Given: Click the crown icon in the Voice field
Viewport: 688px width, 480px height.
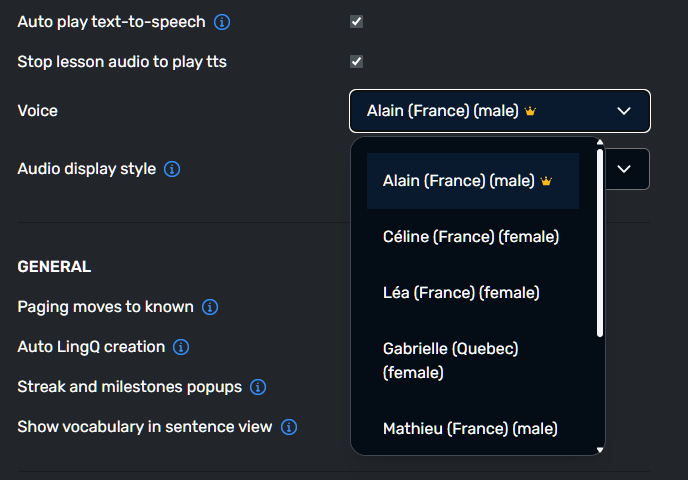Looking at the screenshot, I should point(530,111).
